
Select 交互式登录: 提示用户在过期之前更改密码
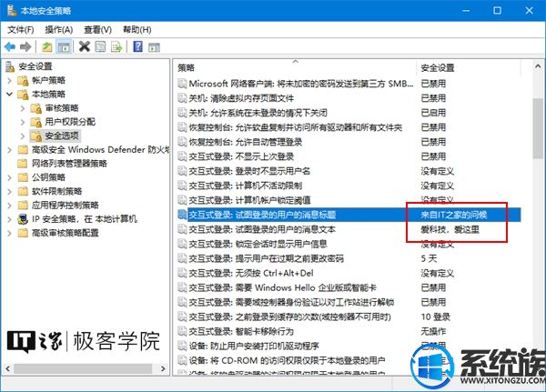[x=349, y=258]
